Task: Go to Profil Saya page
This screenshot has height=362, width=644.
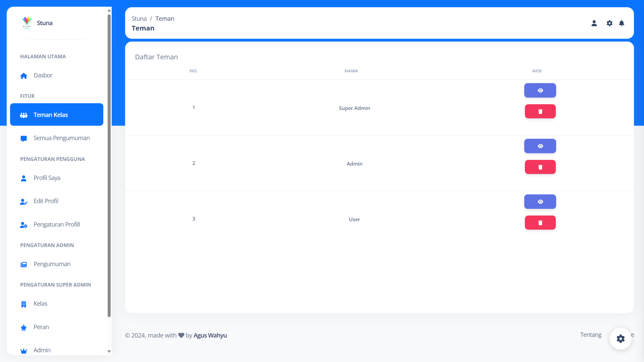Action: (57, 178)
